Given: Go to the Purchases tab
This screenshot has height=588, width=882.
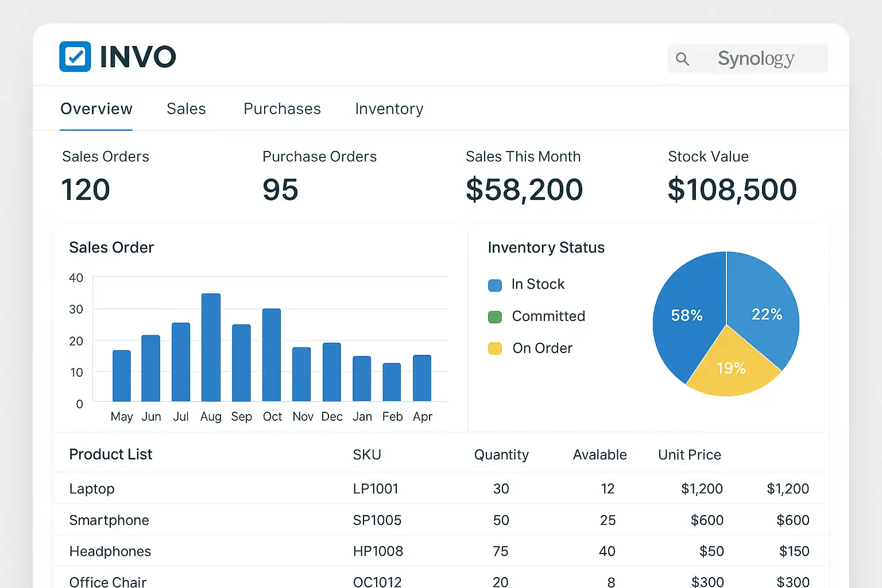Looking at the screenshot, I should (x=282, y=109).
